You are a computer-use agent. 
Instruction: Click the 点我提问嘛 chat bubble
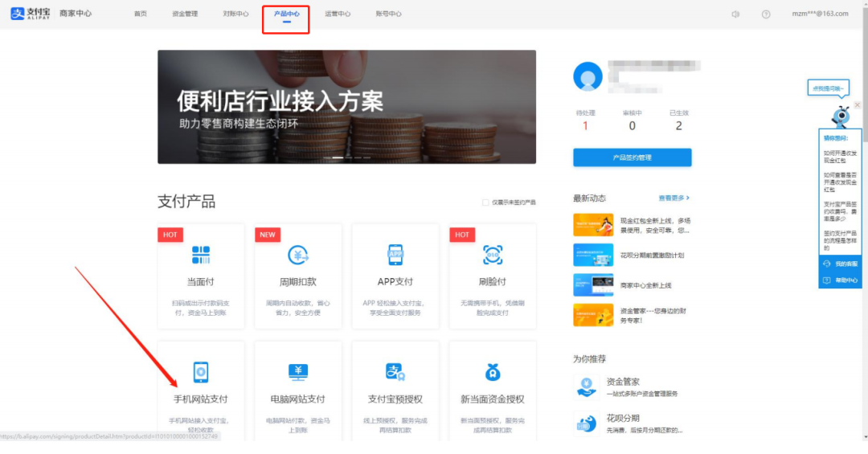click(828, 88)
